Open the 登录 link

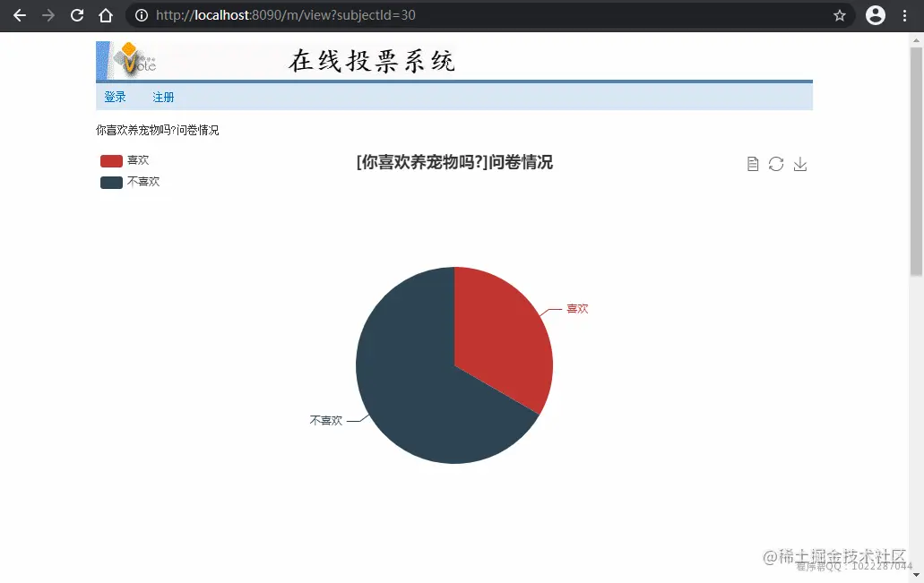click(x=115, y=97)
